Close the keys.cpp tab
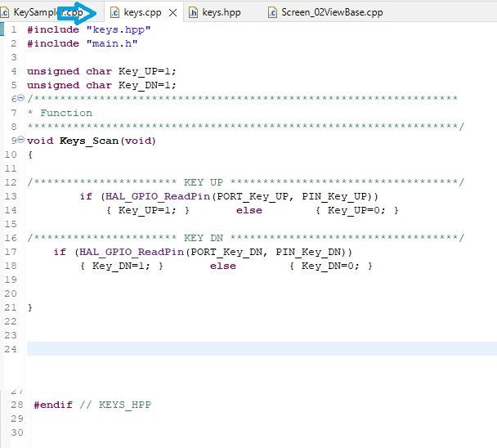 (172, 13)
